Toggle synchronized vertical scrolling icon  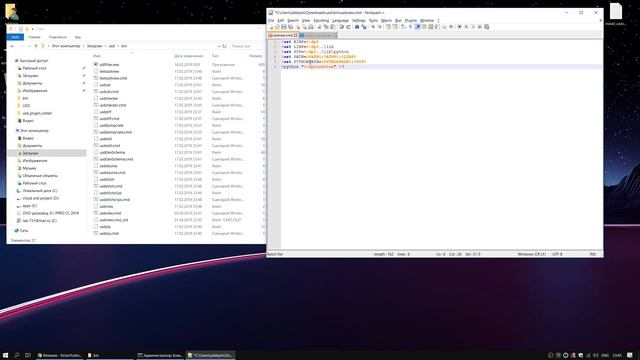(x=388, y=27)
